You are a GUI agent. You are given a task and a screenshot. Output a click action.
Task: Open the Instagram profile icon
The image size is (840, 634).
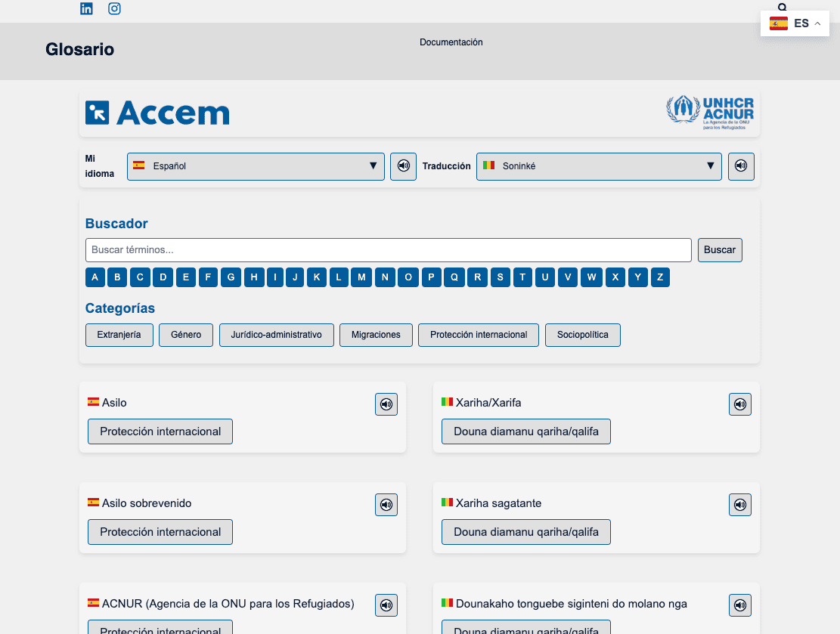click(114, 9)
